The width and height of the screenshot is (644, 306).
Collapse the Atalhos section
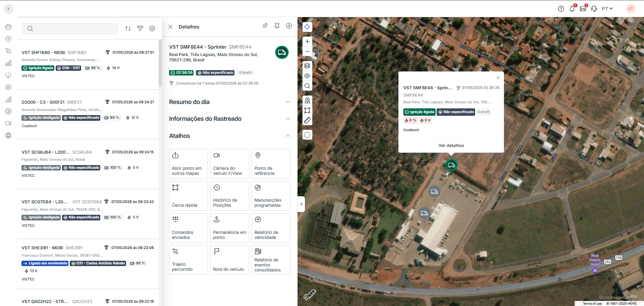[x=229, y=136]
